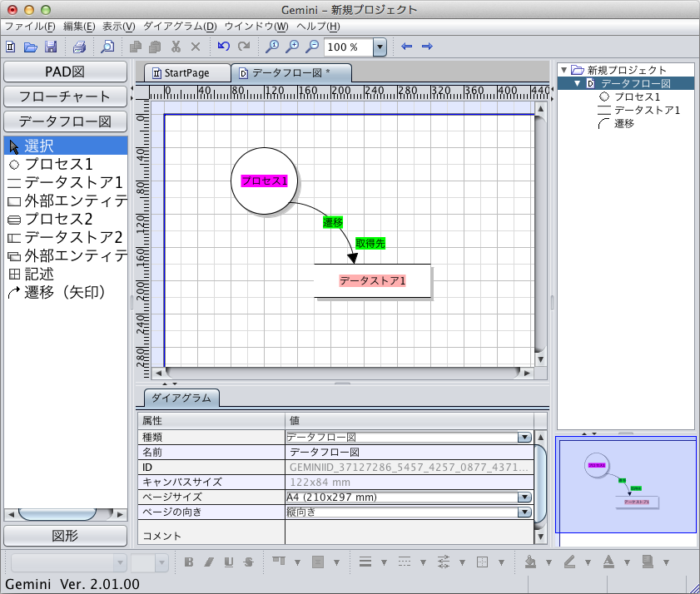Screen dimensions: 700x594
Task: Click the font color A icon
Action: [608, 562]
